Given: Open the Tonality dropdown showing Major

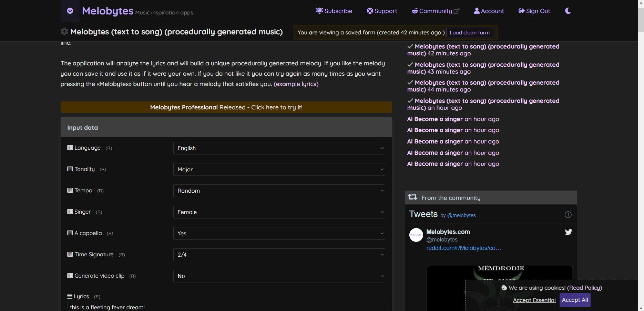Looking at the screenshot, I should [x=279, y=169].
